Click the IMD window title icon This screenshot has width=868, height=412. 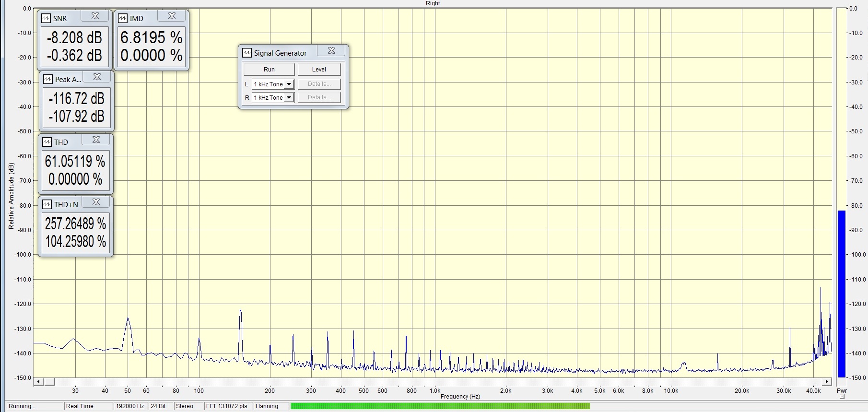point(123,19)
